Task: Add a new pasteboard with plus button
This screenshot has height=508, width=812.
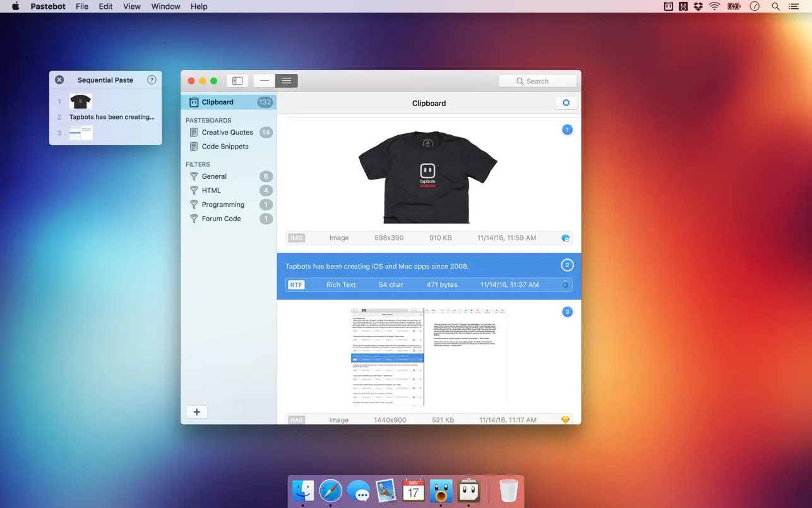Action: [196, 412]
